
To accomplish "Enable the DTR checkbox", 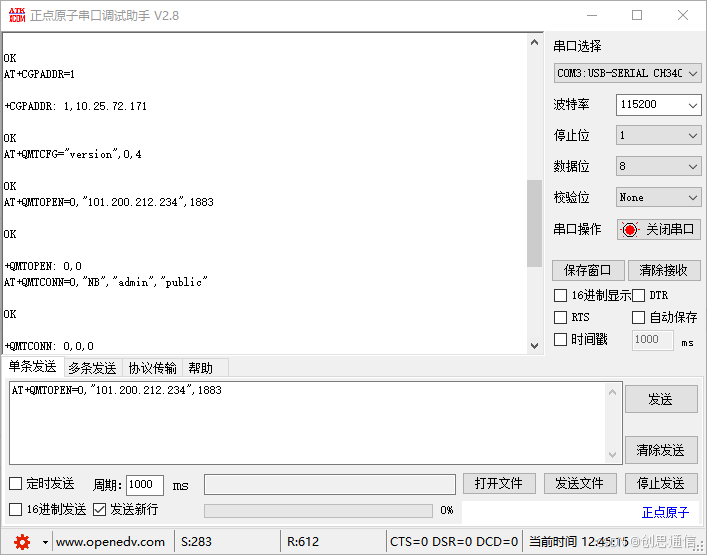I will 638,296.
